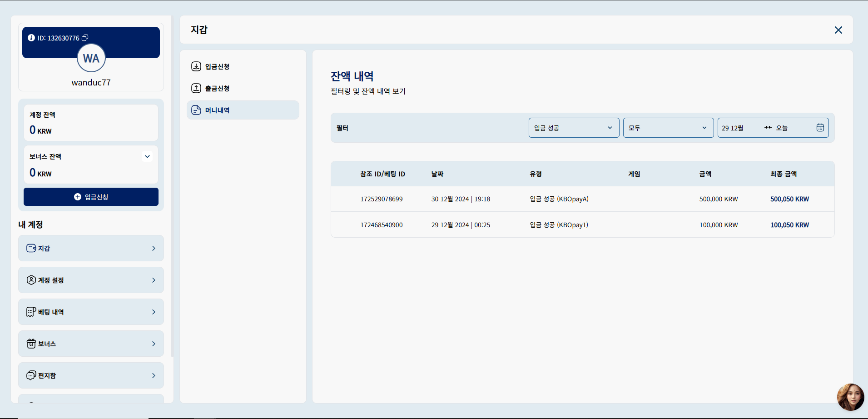Expand 편지함 row chevron arrow
The image size is (868, 419).
pos(154,375)
